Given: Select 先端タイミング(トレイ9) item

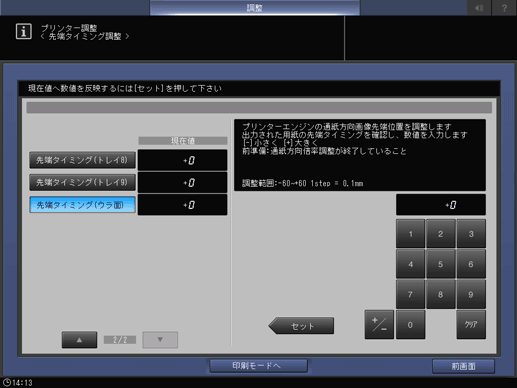Looking at the screenshot, I should point(82,182).
